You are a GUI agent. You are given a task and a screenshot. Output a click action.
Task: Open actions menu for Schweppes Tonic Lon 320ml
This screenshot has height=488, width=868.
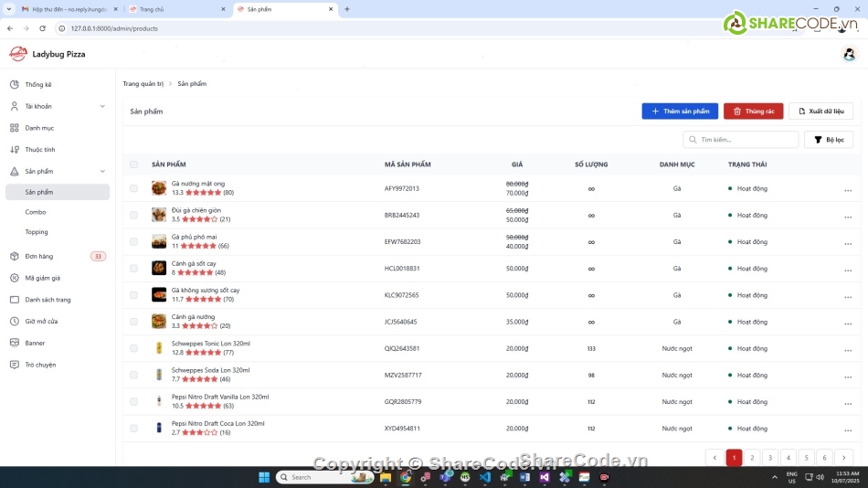pyautogui.click(x=848, y=350)
